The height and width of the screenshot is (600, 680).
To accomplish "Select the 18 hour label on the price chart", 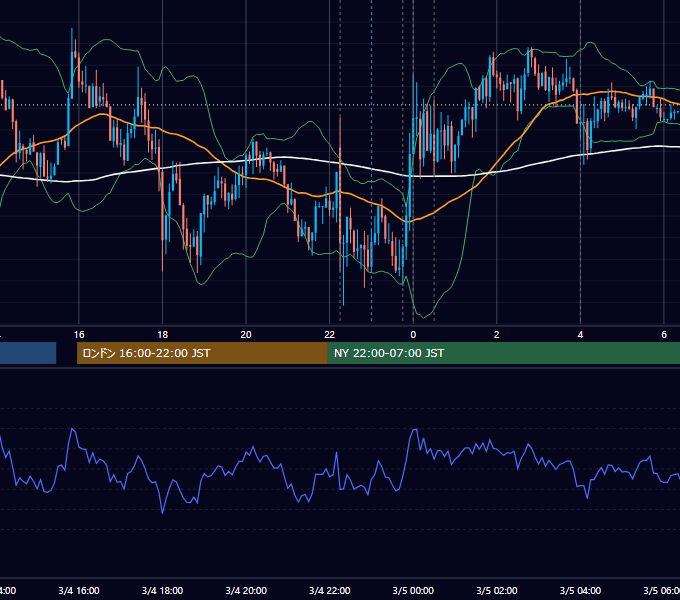I will (163, 335).
